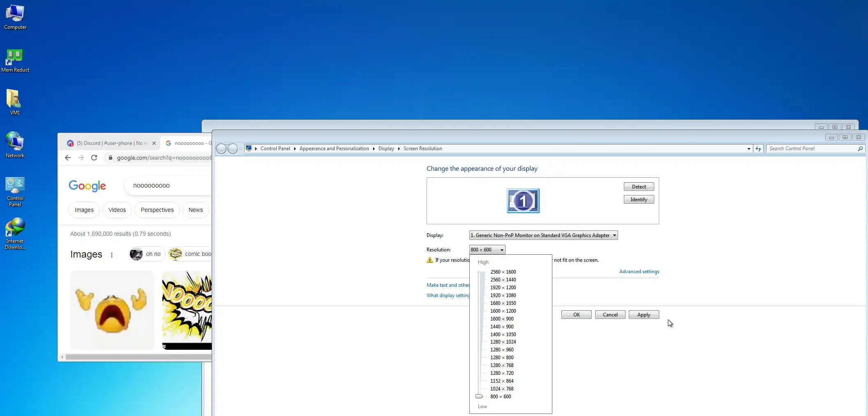Confirm with the OK button
The height and width of the screenshot is (416, 868).
click(x=576, y=315)
